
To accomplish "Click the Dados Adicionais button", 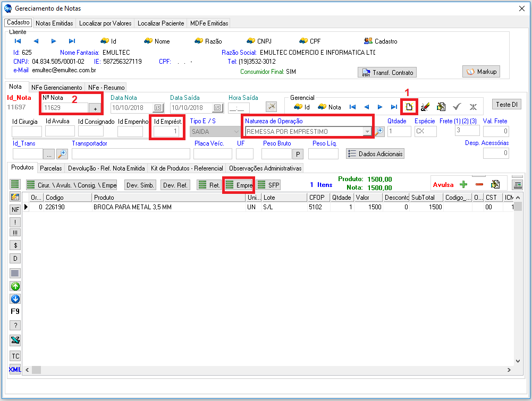I will pos(375,153).
